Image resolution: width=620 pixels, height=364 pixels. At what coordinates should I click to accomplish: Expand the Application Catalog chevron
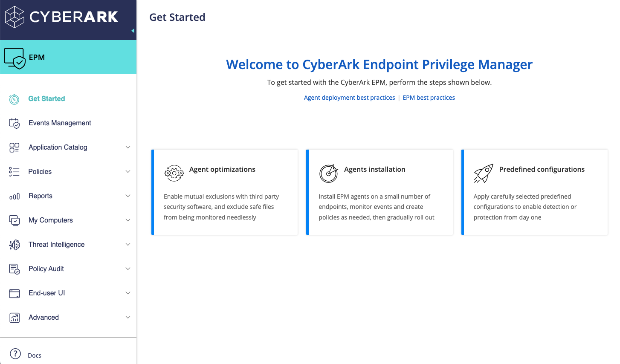coord(128,147)
